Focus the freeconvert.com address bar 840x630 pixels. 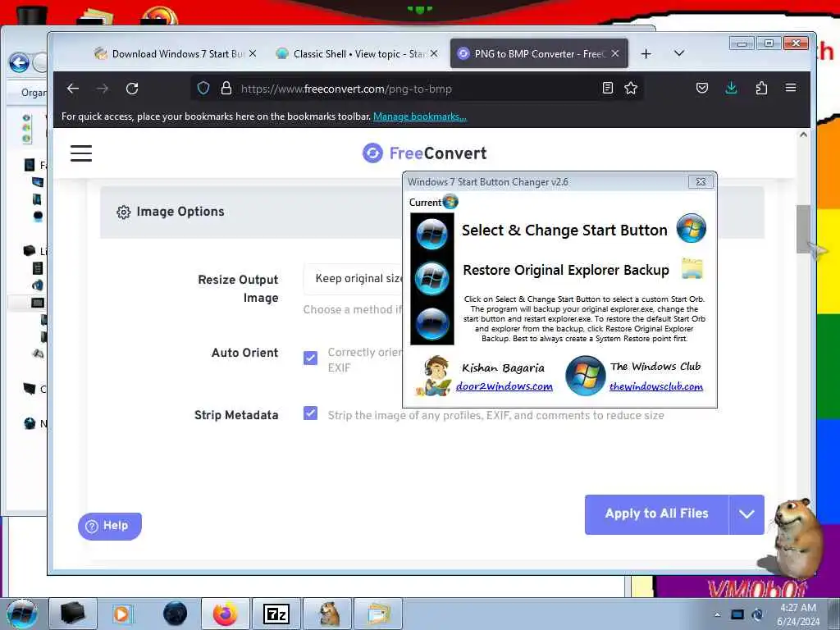click(x=416, y=89)
